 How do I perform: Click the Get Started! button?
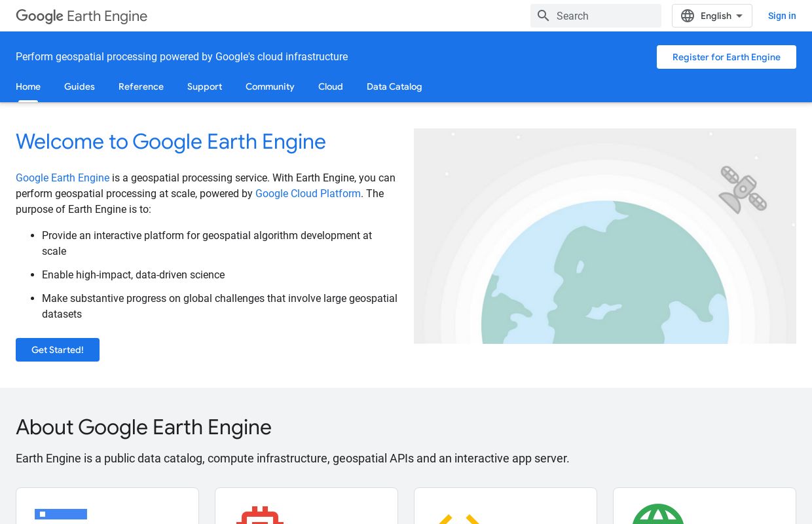tap(58, 350)
